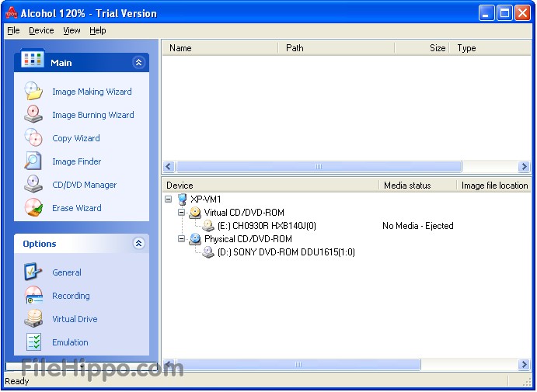Click the CD/DVD Manager icon
Viewport: 537px width, 392px height.
click(x=33, y=184)
